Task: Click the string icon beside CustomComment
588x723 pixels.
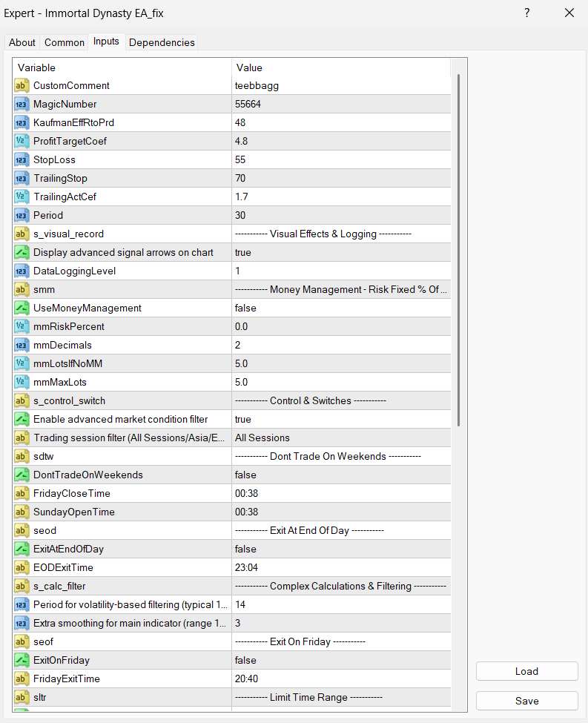Action: 22,86
